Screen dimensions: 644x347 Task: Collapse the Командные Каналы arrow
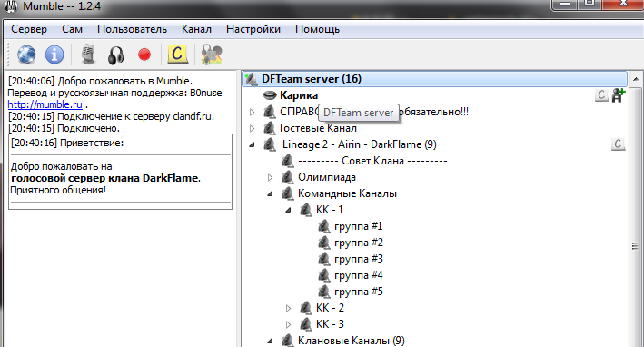coord(271,193)
